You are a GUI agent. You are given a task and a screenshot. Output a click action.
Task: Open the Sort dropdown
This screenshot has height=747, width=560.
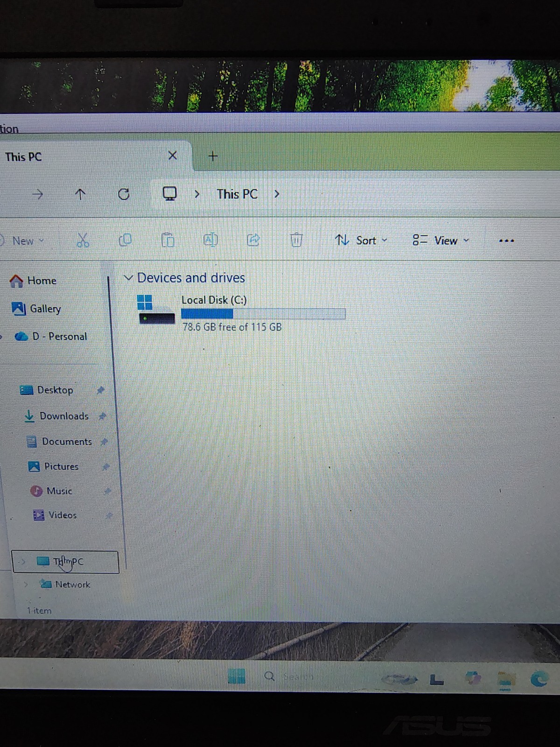click(361, 240)
